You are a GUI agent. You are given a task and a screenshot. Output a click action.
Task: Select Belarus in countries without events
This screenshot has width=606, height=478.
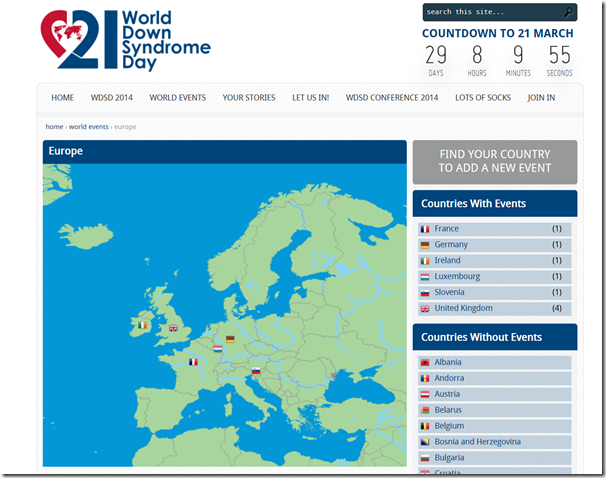tap(495, 410)
